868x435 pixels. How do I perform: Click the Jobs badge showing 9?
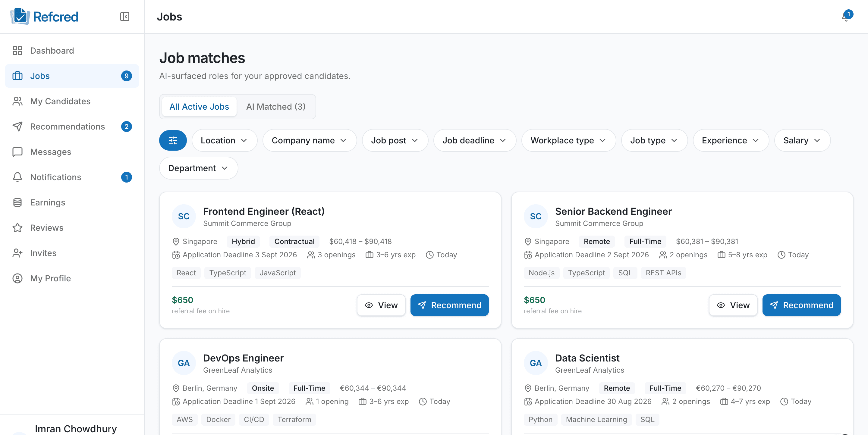tap(126, 76)
